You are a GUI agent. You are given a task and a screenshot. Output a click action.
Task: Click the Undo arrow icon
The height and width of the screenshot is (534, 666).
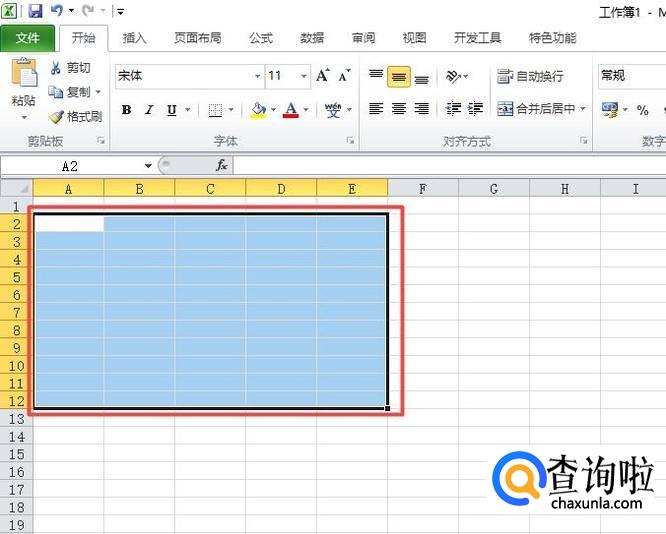pyautogui.click(x=56, y=10)
